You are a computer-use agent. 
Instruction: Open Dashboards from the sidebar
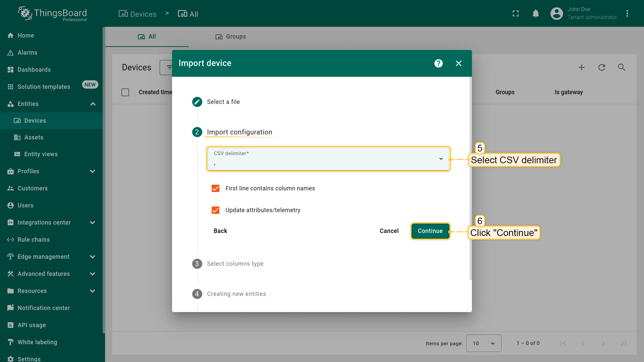(34, 70)
